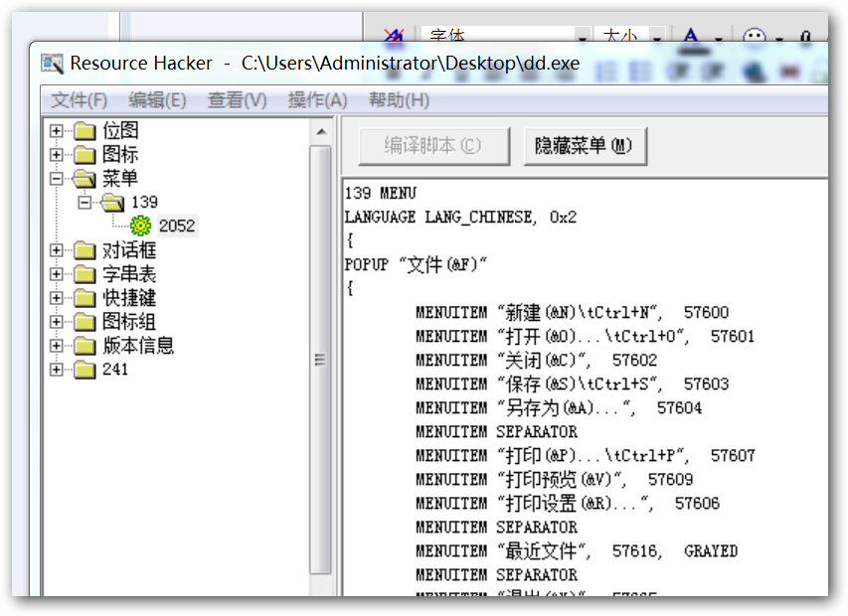
Task: Open the 编辑(E) menu
Action: point(157,100)
